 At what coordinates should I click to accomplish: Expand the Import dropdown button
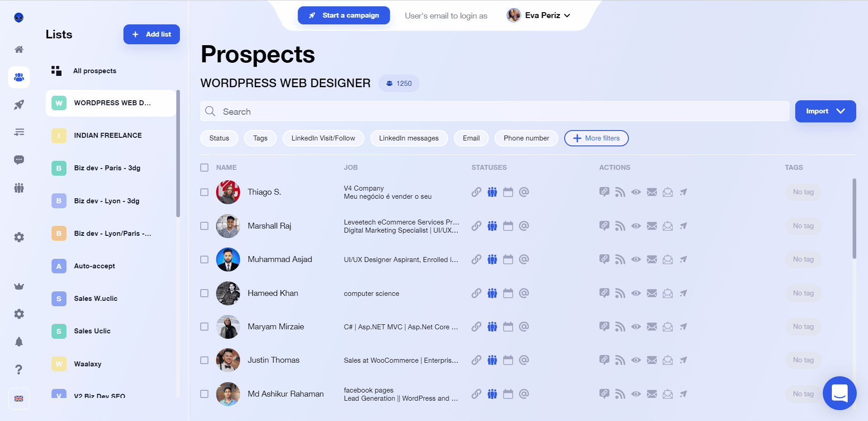click(x=826, y=111)
